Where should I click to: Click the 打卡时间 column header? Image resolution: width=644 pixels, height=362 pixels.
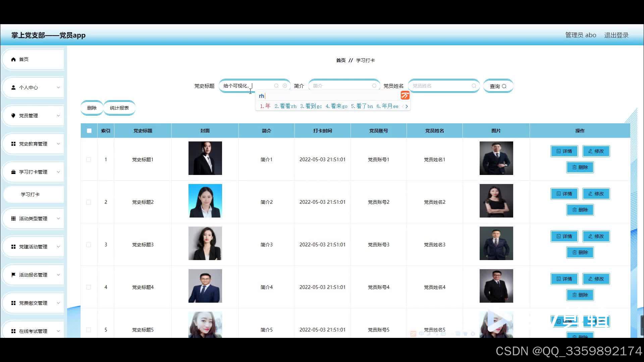[x=322, y=131]
